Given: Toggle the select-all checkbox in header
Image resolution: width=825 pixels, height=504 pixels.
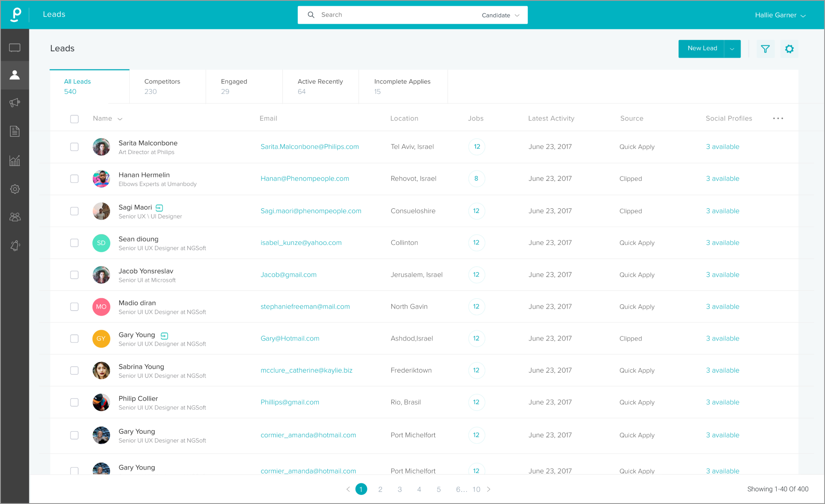Looking at the screenshot, I should tap(75, 119).
